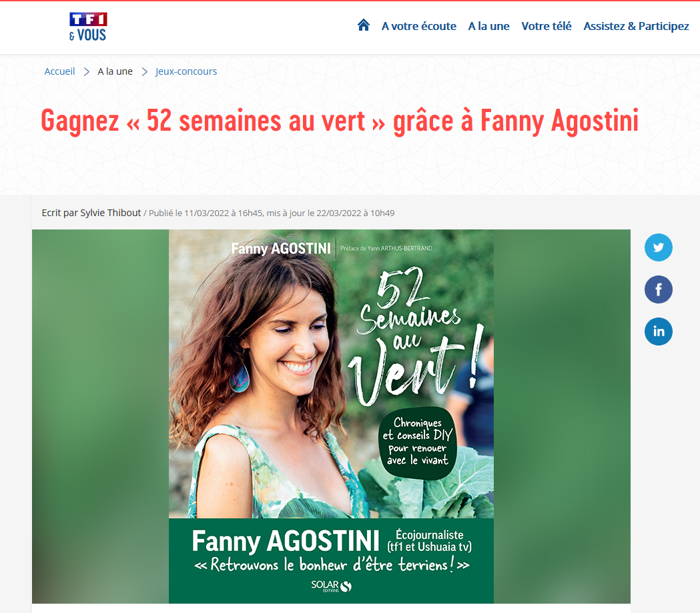Open the 52 semaines au vert book cover

331,416
